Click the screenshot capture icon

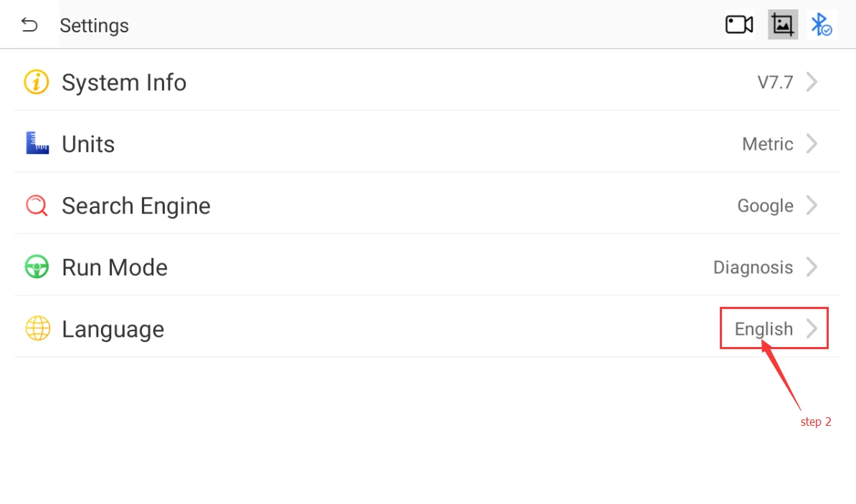pyautogui.click(x=783, y=25)
